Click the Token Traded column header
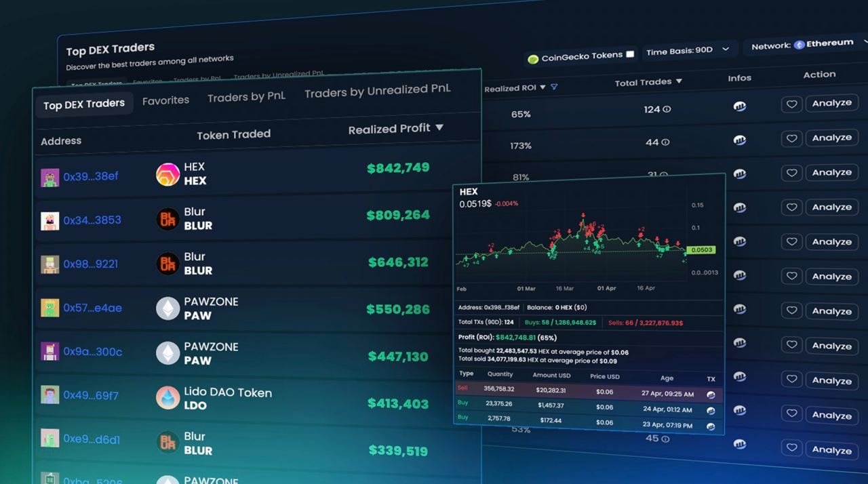The image size is (868, 484). (x=233, y=135)
